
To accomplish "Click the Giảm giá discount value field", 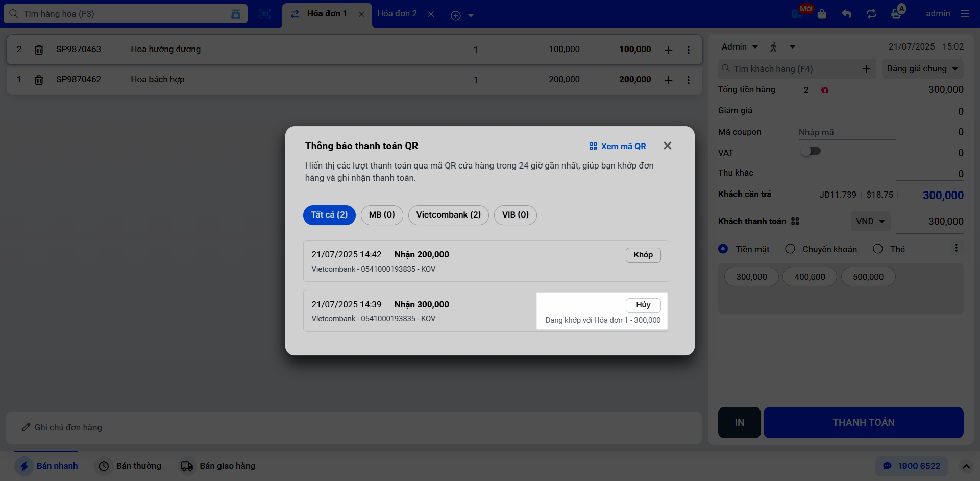I will point(929,111).
